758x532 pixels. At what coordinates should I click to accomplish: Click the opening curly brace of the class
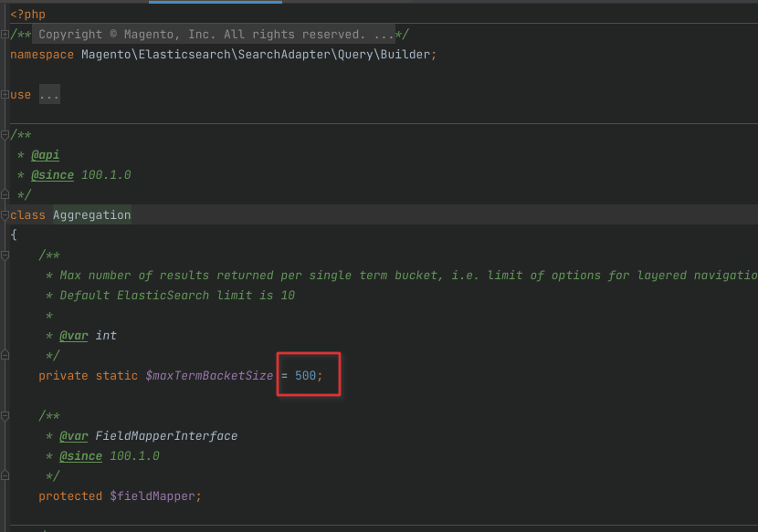click(14, 235)
